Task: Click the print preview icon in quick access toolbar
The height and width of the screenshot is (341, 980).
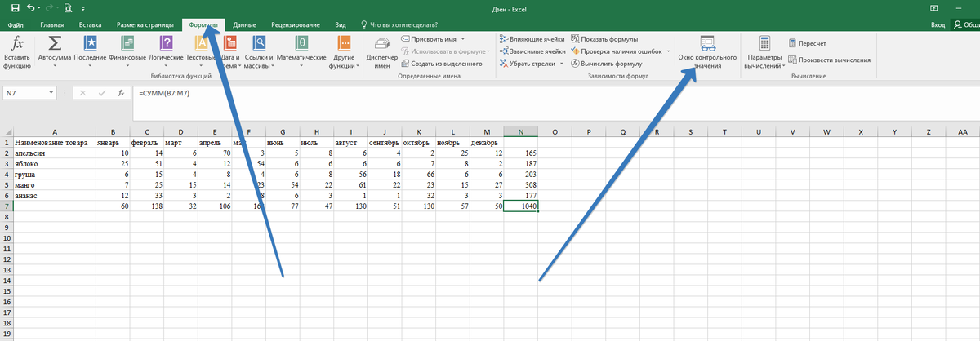Action: click(x=67, y=10)
